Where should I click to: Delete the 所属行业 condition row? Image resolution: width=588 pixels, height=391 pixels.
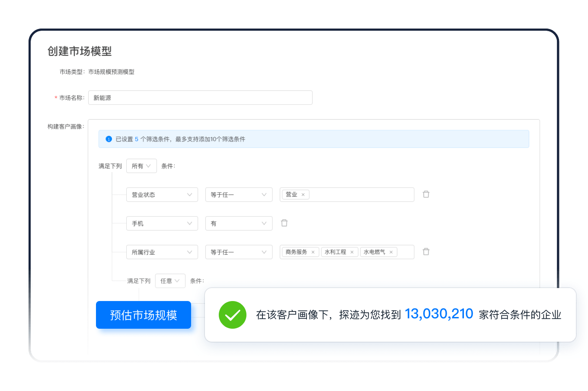click(x=426, y=251)
